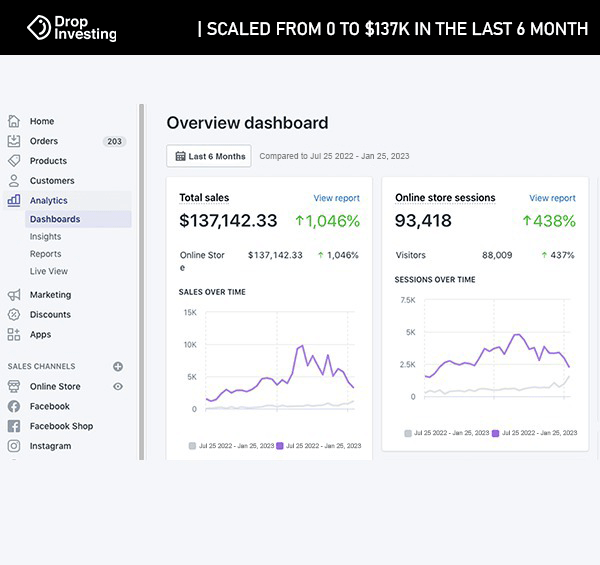This screenshot has width=600, height=565.
Task: Select the Analytics menu item
Action: (49, 200)
